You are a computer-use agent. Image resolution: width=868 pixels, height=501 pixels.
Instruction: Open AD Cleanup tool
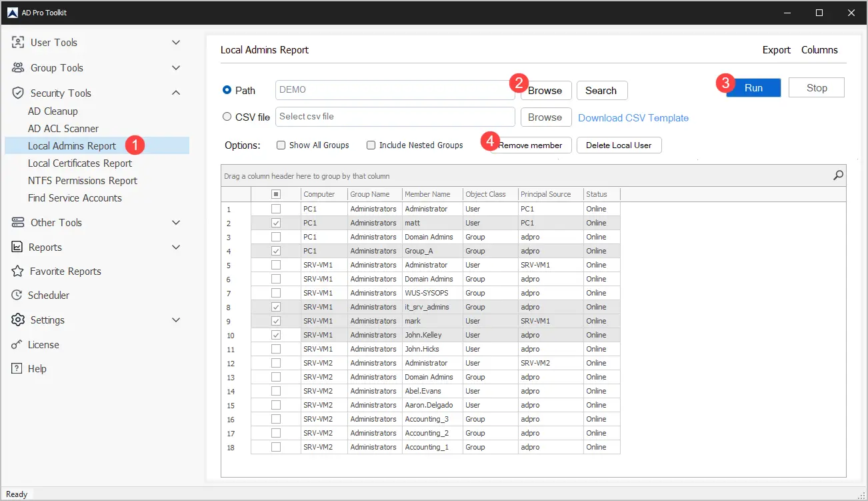tap(53, 111)
